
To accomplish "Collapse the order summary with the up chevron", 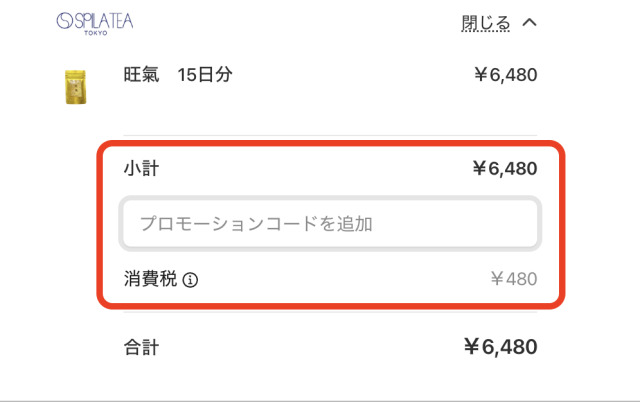I will pos(530,22).
